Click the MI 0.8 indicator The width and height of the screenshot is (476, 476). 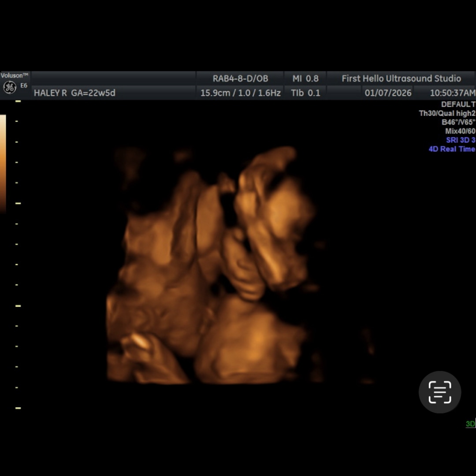click(x=305, y=78)
